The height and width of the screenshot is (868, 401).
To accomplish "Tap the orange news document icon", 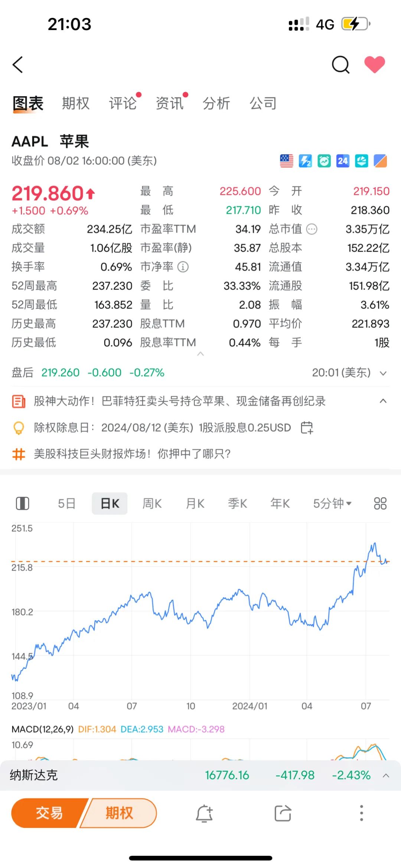I will (19, 401).
